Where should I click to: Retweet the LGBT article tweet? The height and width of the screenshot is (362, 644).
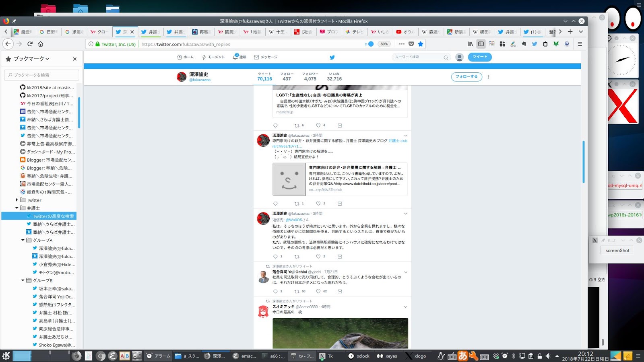tap(297, 125)
